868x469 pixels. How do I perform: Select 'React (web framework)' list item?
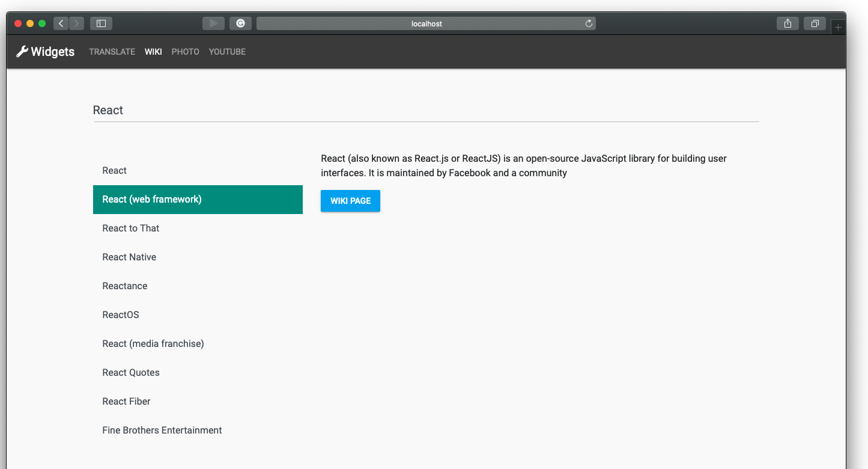[x=198, y=200]
